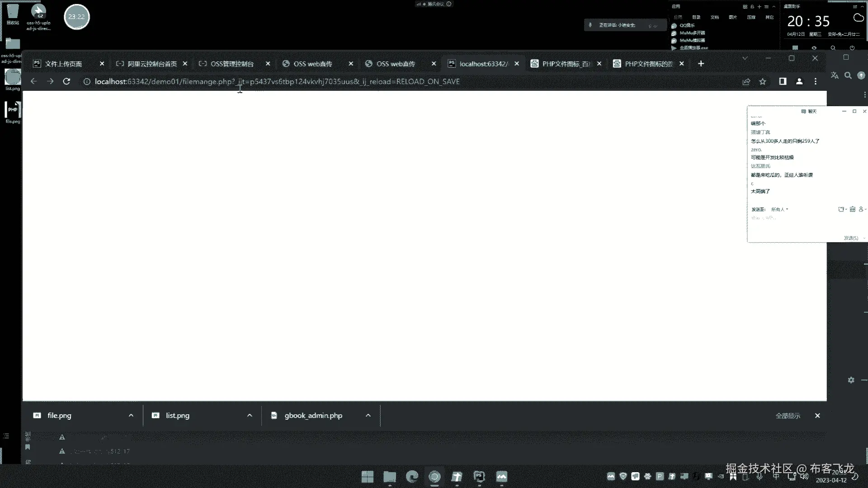The image size is (868, 488).
Task: Expand list.png download options
Action: 250,415
